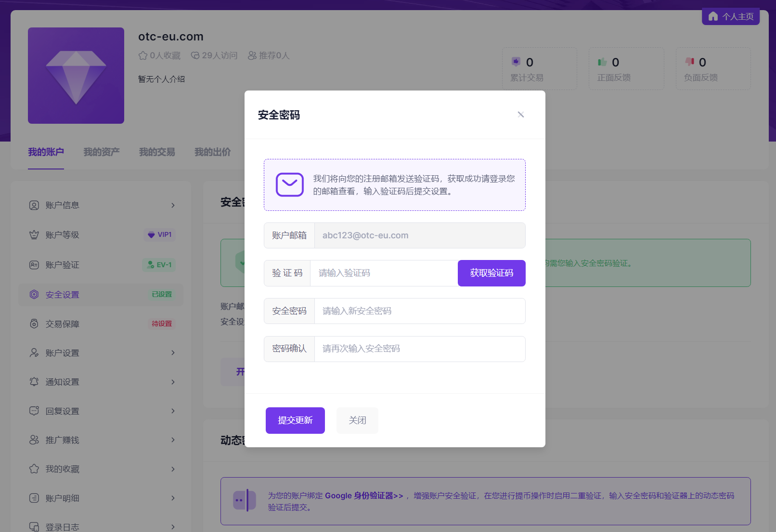Switch to the 我的资产 tab
Screen dimensions: 776x532
tap(101, 152)
